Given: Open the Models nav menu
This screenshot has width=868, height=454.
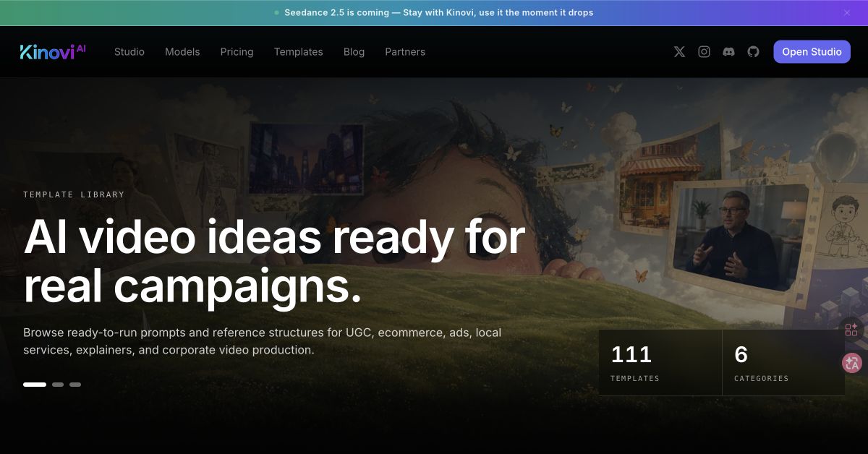Looking at the screenshot, I should [182, 52].
